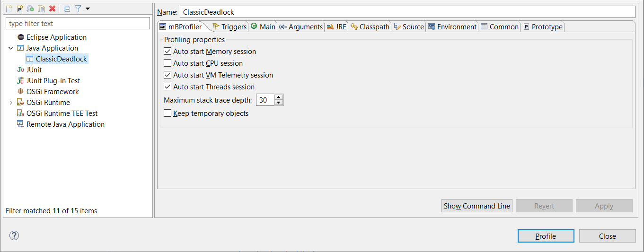This screenshot has width=644, height=252.
Task: Increase the maximum stack trace depth
Action: tap(279, 97)
